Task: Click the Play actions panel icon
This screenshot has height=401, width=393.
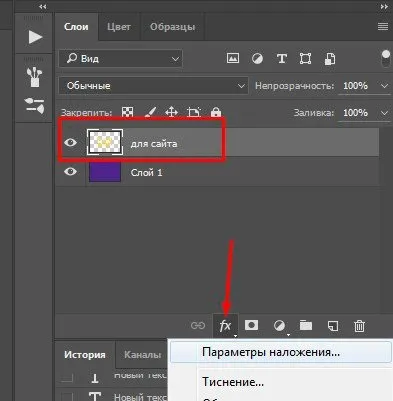Action: click(x=35, y=37)
